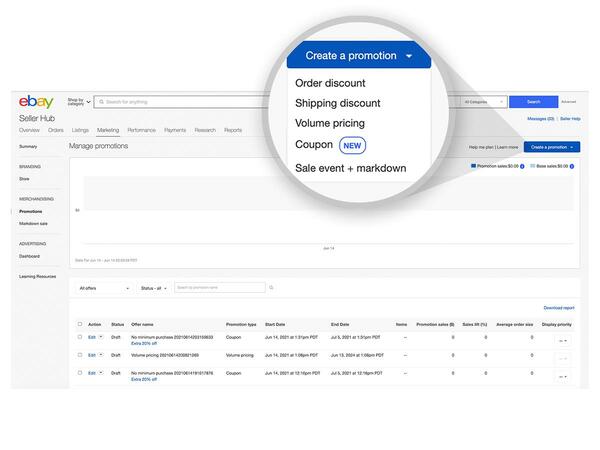
Task: Select Promotions under Merchandising
Action: (x=31, y=211)
